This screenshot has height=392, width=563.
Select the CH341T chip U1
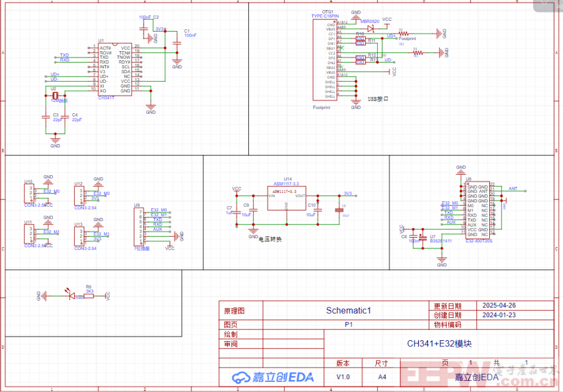(x=115, y=69)
